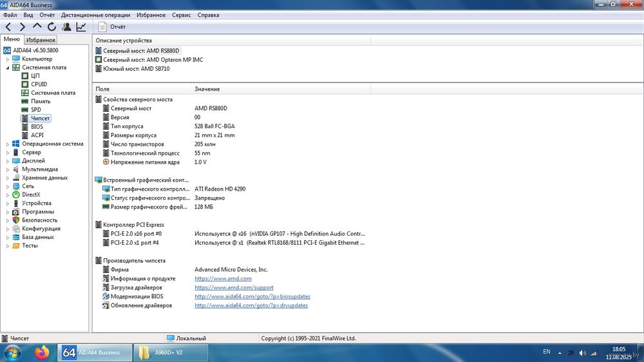Click the Напряжение питания ядра row icon
The width and height of the screenshot is (644, 362).
click(x=106, y=162)
